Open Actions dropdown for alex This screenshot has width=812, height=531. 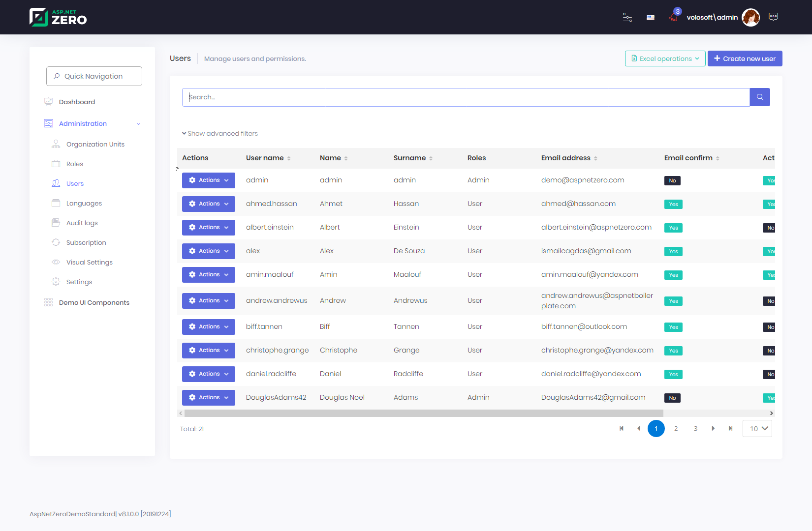point(209,251)
